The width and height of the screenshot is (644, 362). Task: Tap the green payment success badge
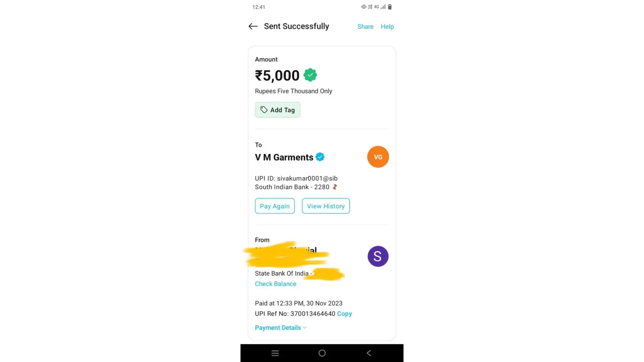point(310,75)
